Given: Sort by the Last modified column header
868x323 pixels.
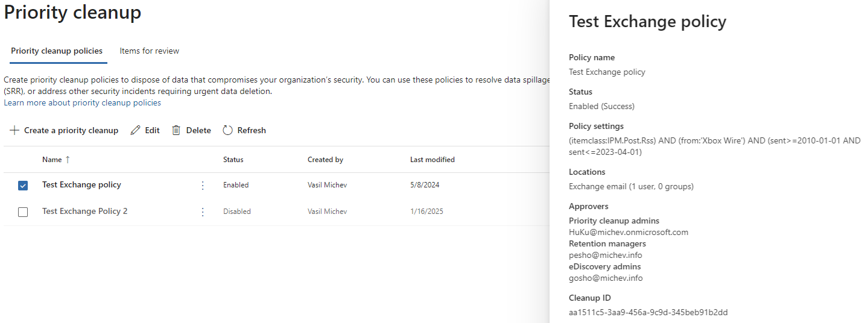Looking at the screenshot, I should pos(432,160).
